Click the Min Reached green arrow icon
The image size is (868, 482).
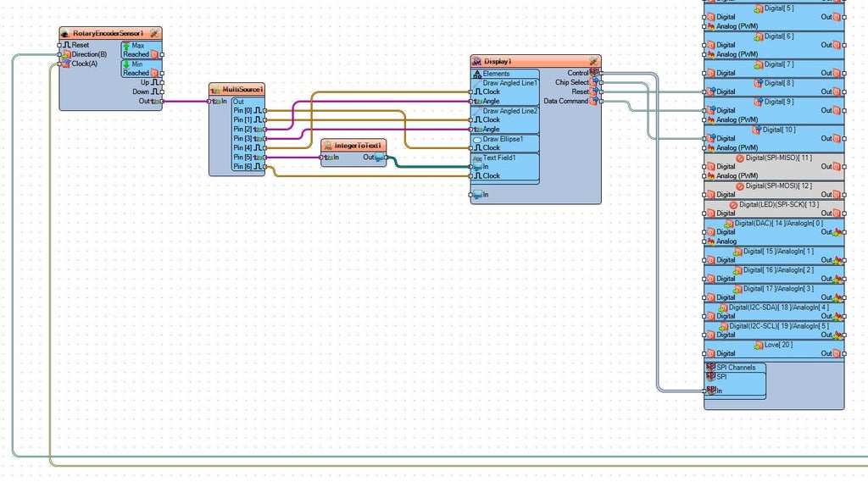coord(126,64)
